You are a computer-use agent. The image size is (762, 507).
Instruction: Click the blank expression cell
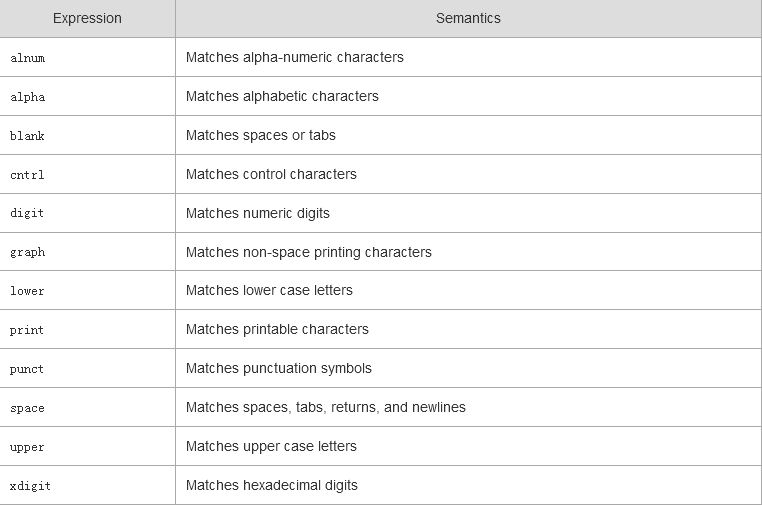click(28, 136)
